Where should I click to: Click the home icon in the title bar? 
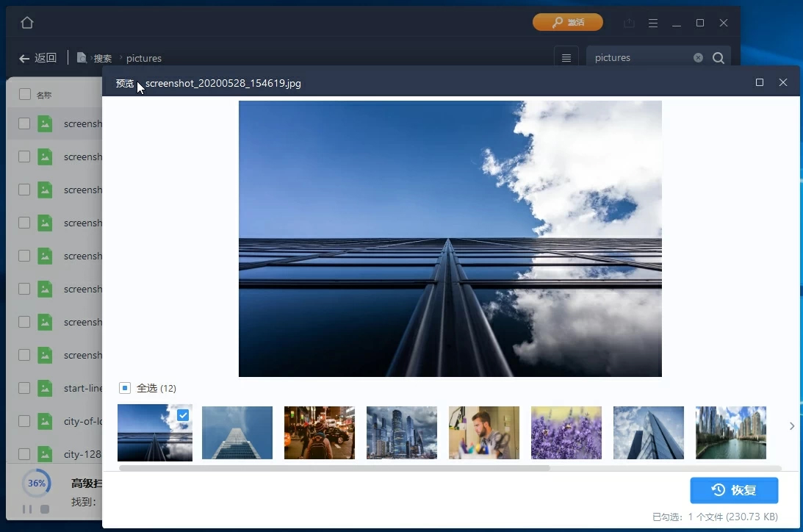coord(27,23)
